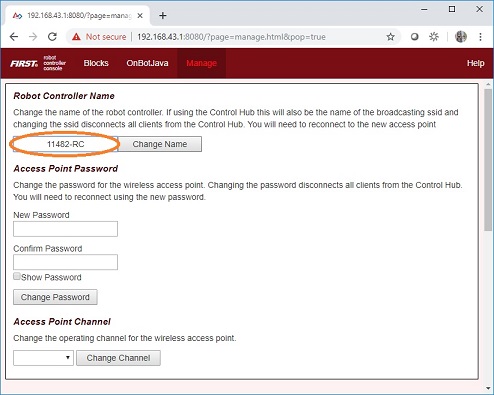Image resolution: width=494 pixels, height=395 pixels.
Task: Select the Manage tab
Action: click(x=201, y=63)
